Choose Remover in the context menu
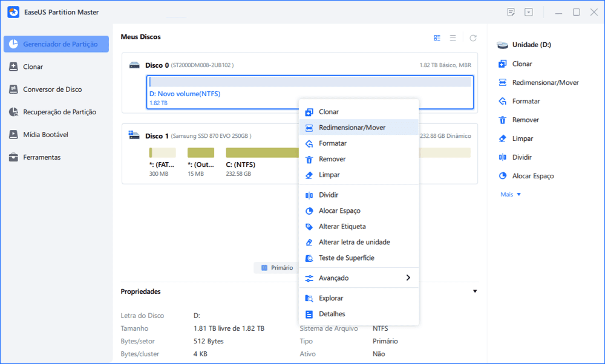 point(359,159)
